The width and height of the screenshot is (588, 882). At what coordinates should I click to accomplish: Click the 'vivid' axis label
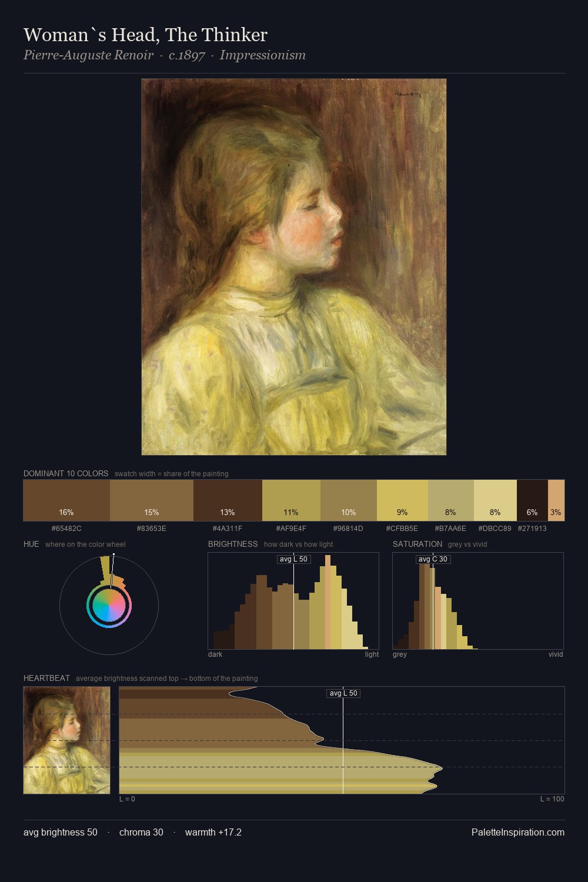pos(556,654)
